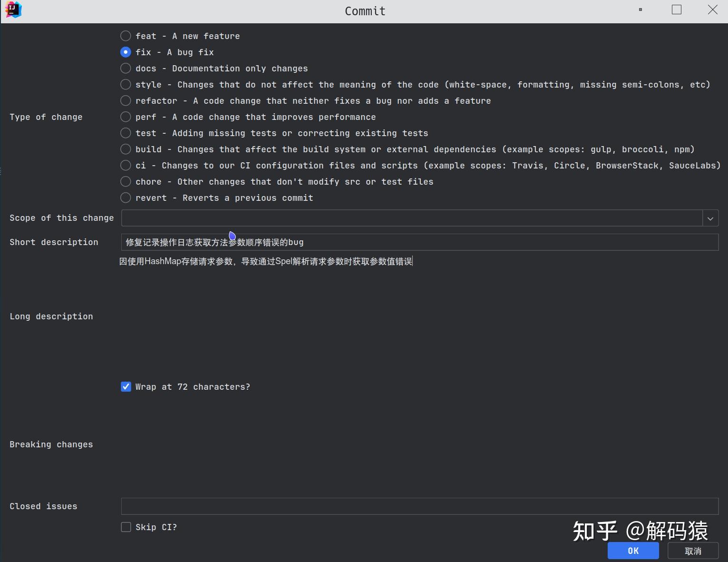This screenshot has height=562, width=728.
Task: Minimize the Commit dialog window
Action: pos(641,10)
